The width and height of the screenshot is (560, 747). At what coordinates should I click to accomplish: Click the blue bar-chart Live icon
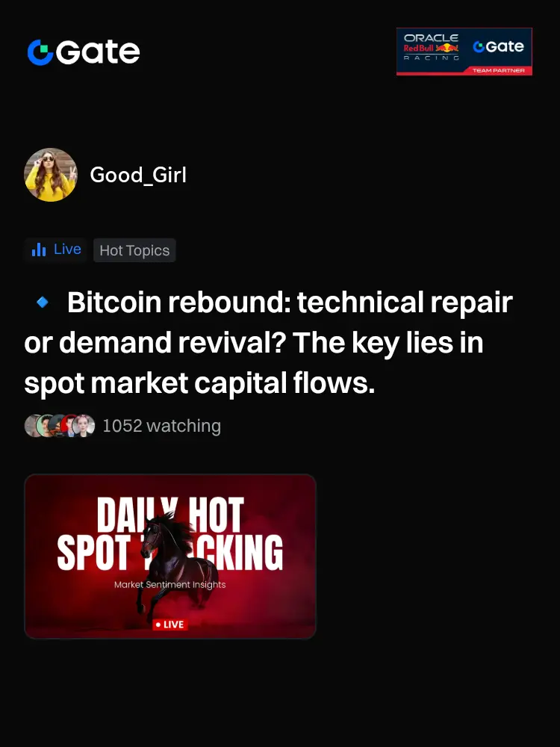39,249
